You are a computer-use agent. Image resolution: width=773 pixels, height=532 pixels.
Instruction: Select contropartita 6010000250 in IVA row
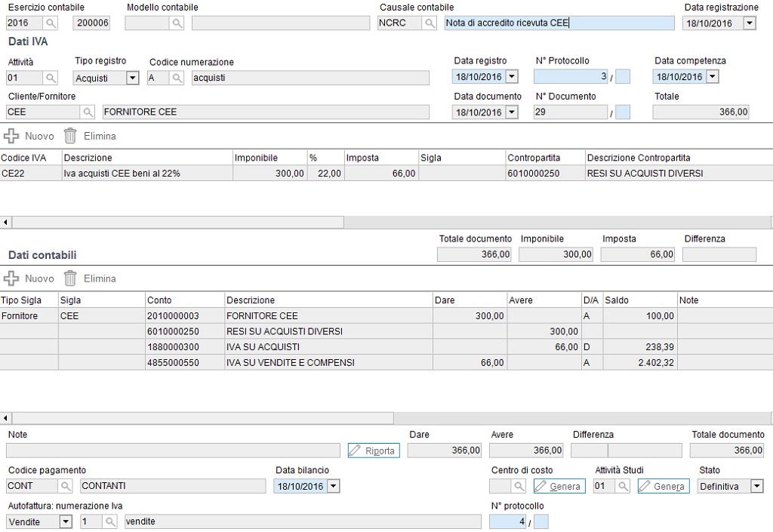[x=545, y=174]
